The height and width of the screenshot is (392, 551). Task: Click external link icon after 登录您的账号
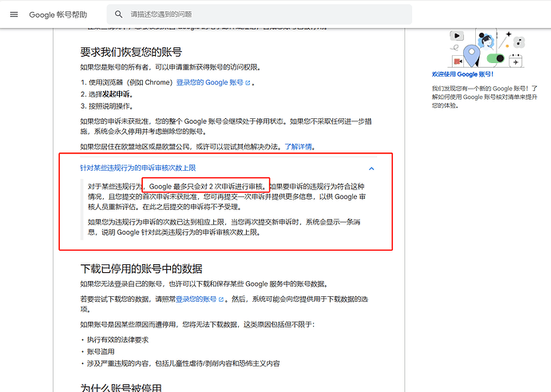tap(221, 299)
